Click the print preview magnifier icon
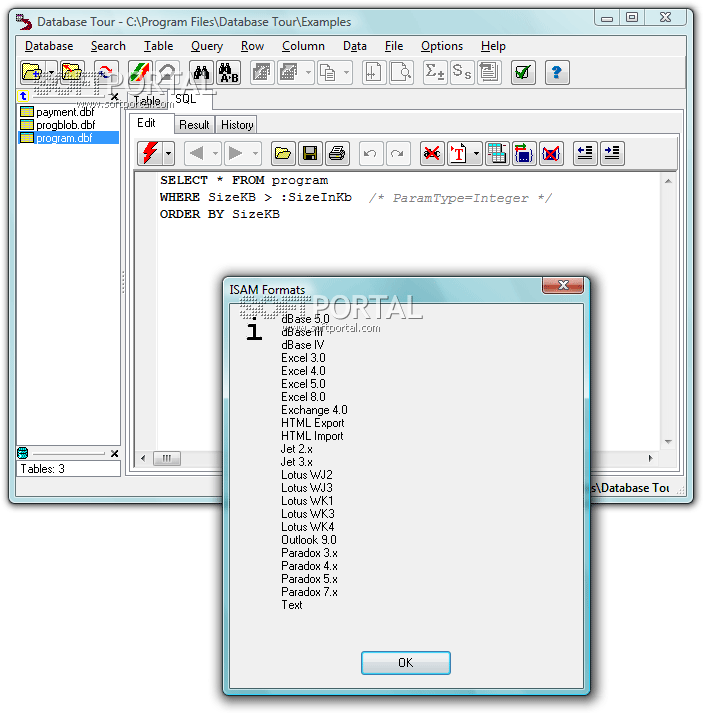Screen dimensions: 705x713 coord(401,72)
